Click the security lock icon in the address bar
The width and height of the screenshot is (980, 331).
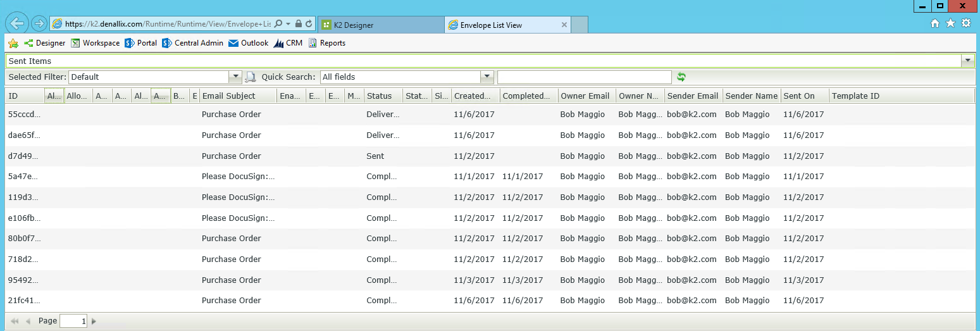click(299, 24)
